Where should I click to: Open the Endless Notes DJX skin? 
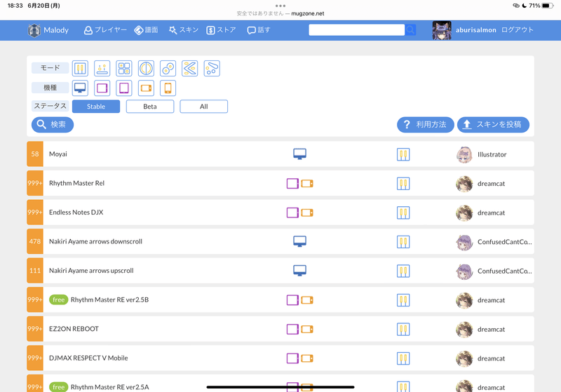pyautogui.click(x=76, y=212)
